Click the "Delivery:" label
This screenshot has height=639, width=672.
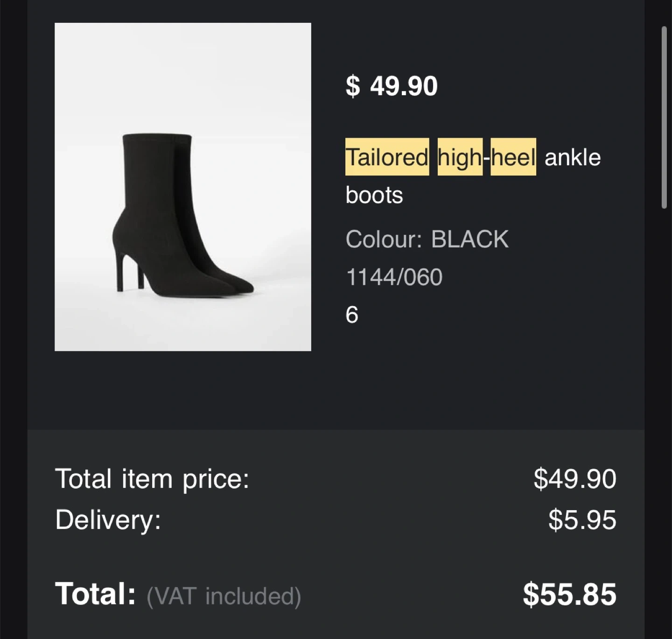coord(108,520)
